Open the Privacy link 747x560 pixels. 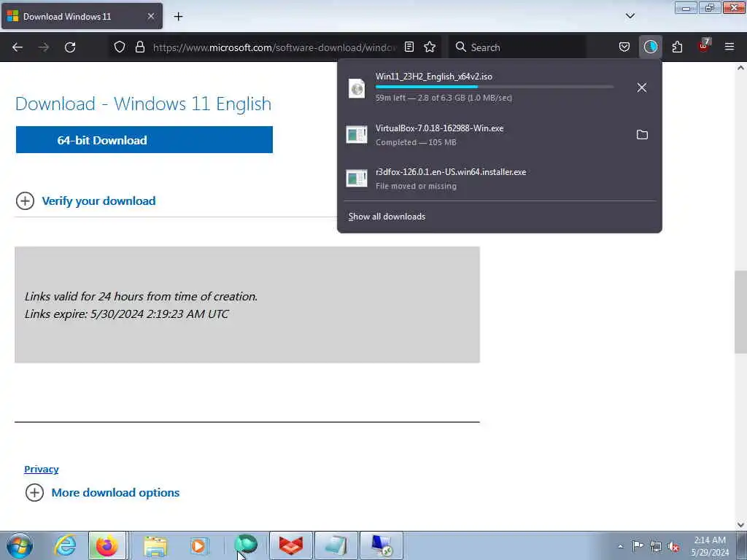pyautogui.click(x=42, y=469)
